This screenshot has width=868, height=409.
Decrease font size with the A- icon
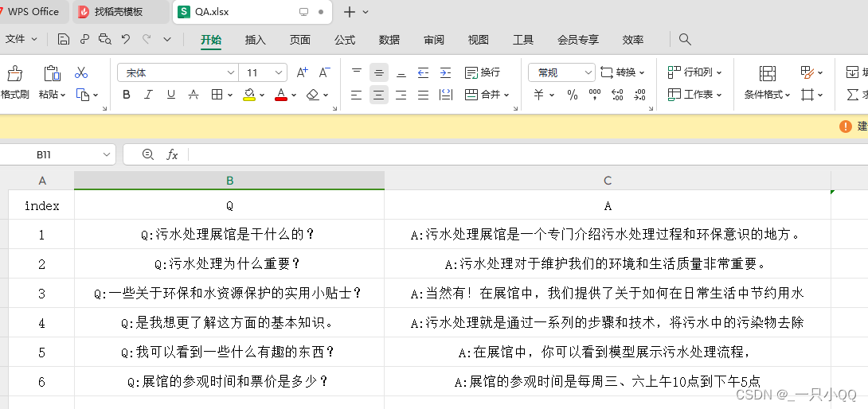[x=325, y=72]
